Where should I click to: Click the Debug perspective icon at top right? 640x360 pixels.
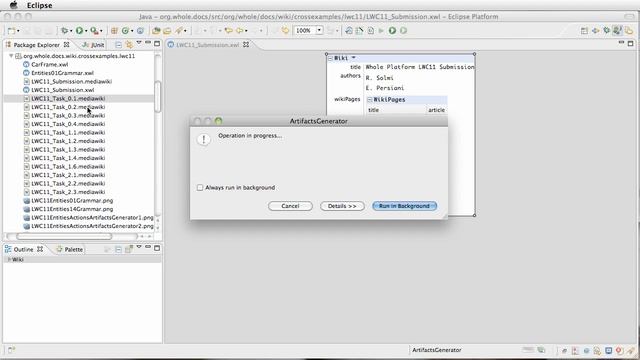pyautogui.click(x=607, y=31)
